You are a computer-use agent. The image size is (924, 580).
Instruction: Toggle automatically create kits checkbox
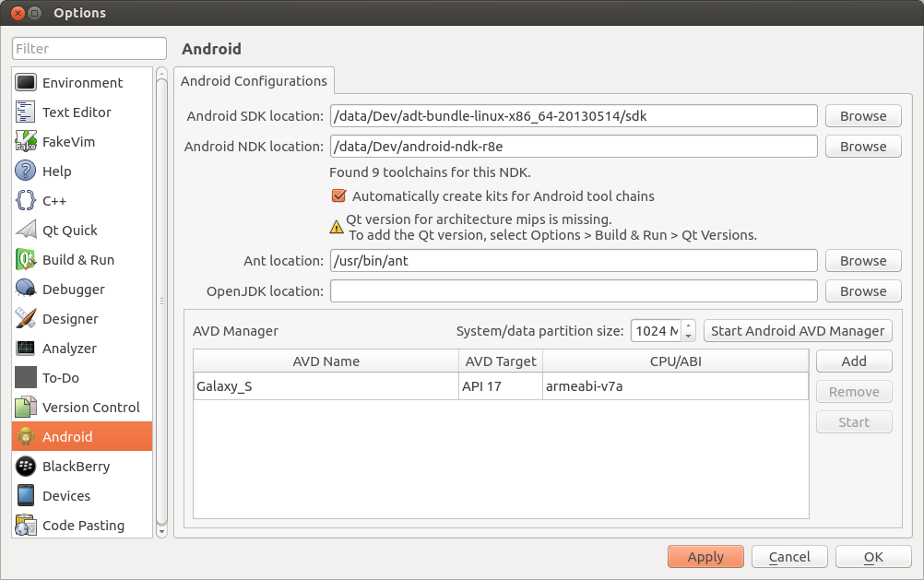[x=338, y=196]
